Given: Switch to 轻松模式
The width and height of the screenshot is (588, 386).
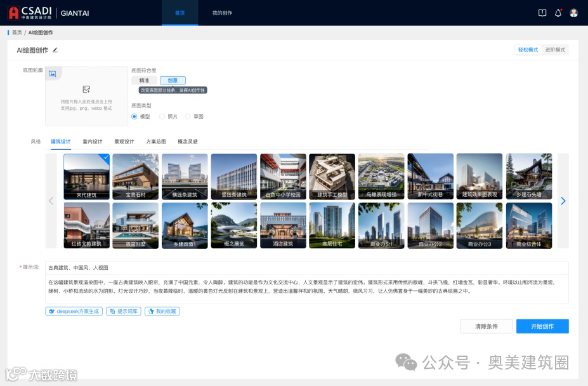Looking at the screenshot, I should click(528, 50).
